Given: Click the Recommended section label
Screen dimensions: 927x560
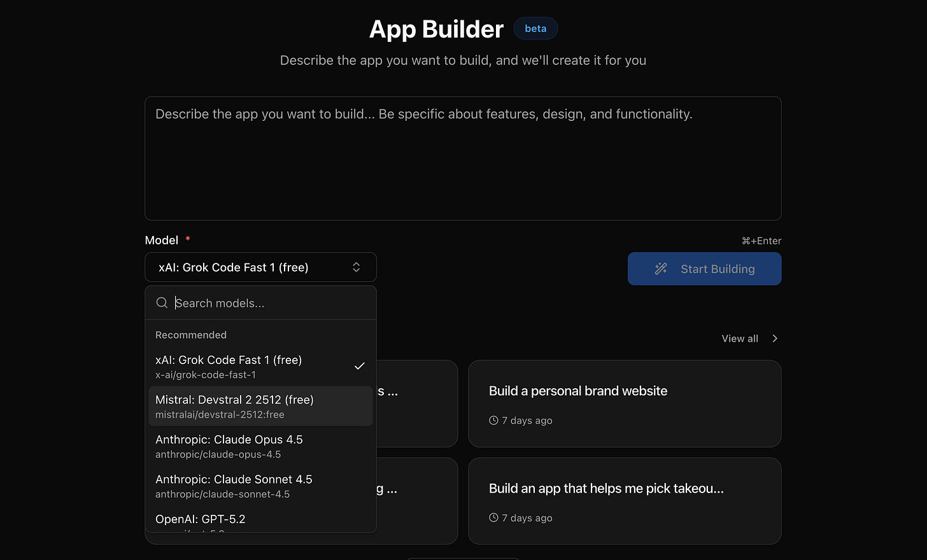Looking at the screenshot, I should pos(191,335).
